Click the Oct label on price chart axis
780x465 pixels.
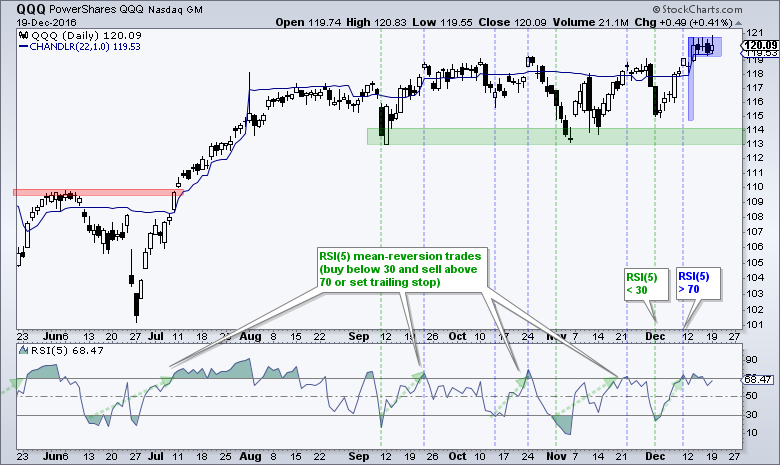point(457,336)
